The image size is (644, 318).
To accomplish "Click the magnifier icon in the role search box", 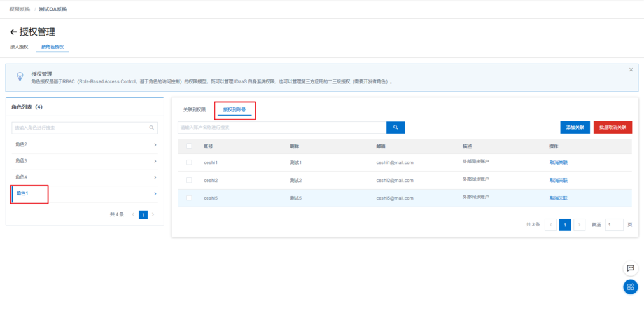I will click(151, 128).
